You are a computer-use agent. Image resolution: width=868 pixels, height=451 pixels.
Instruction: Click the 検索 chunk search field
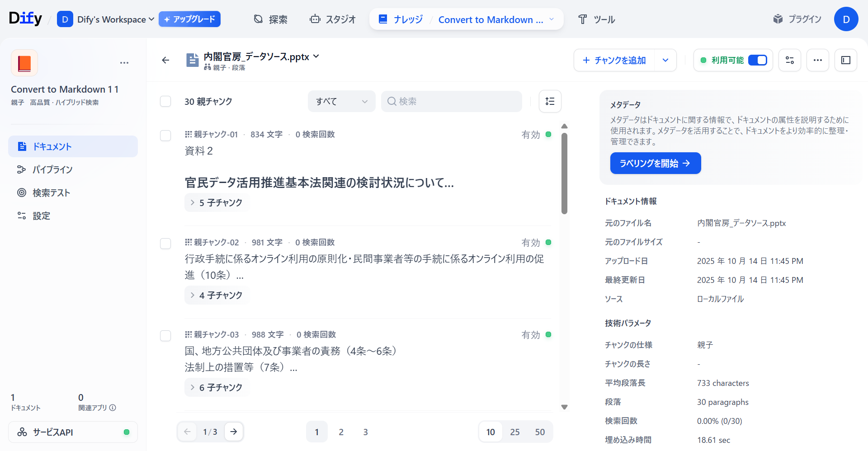tap(452, 101)
